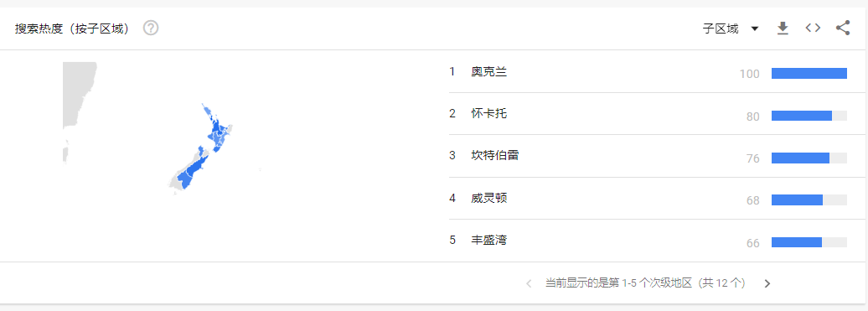Click the previous page arrow
This screenshot has height=311, width=868.
(529, 284)
